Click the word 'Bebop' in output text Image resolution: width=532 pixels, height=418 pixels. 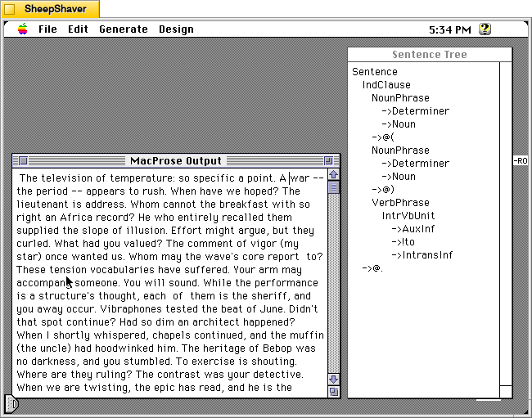277,348
